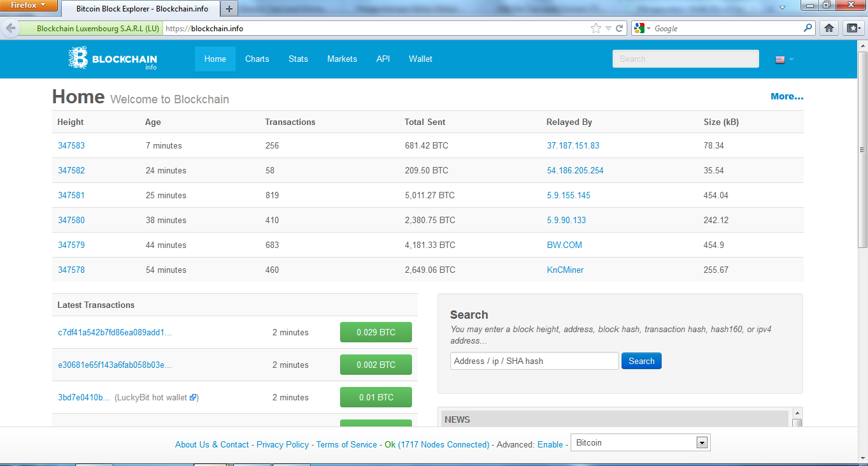Focus the Address / ip / SHA hash field
The height and width of the screenshot is (466, 868).
[x=534, y=361]
